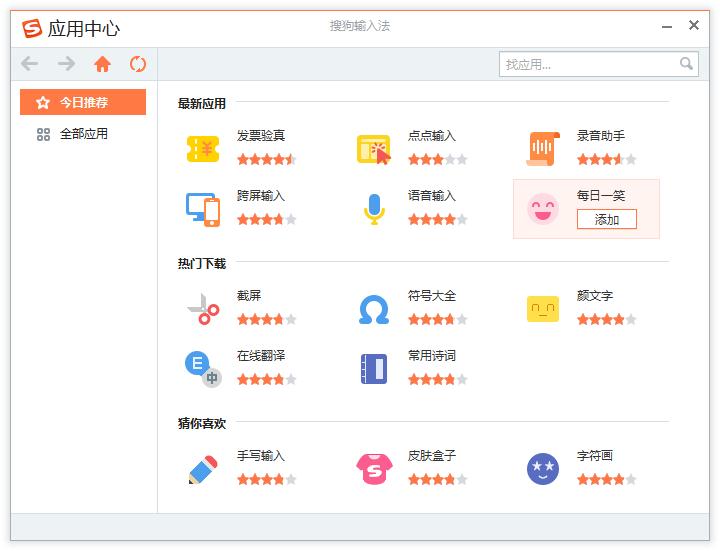Click the 符号大全 omega icon
Image resolution: width=720 pixels, height=551 pixels.
(373, 309)
